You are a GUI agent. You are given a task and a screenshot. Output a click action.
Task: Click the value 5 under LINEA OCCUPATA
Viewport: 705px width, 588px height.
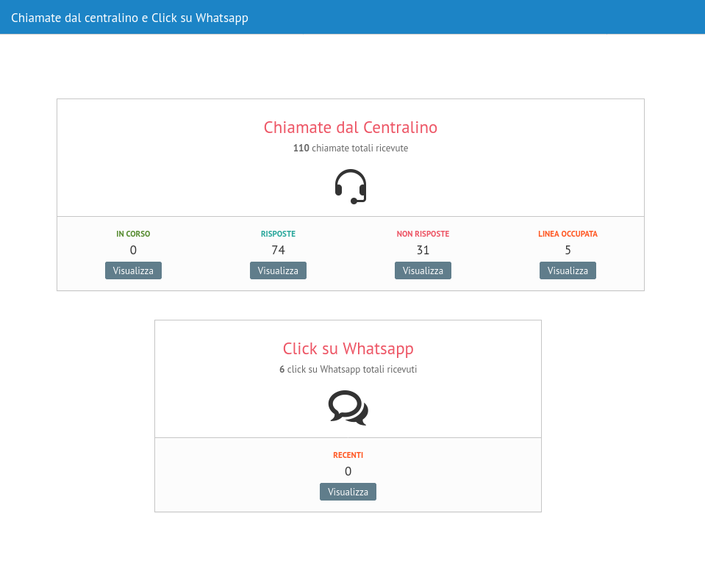click(568, 250)
